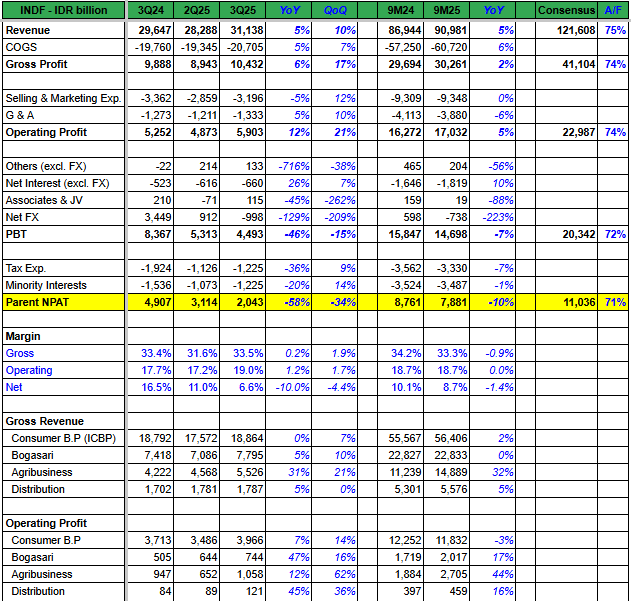Select the Selling & Marketing Exp. label
The image size is (631, 601).
(x=63, y=98)
